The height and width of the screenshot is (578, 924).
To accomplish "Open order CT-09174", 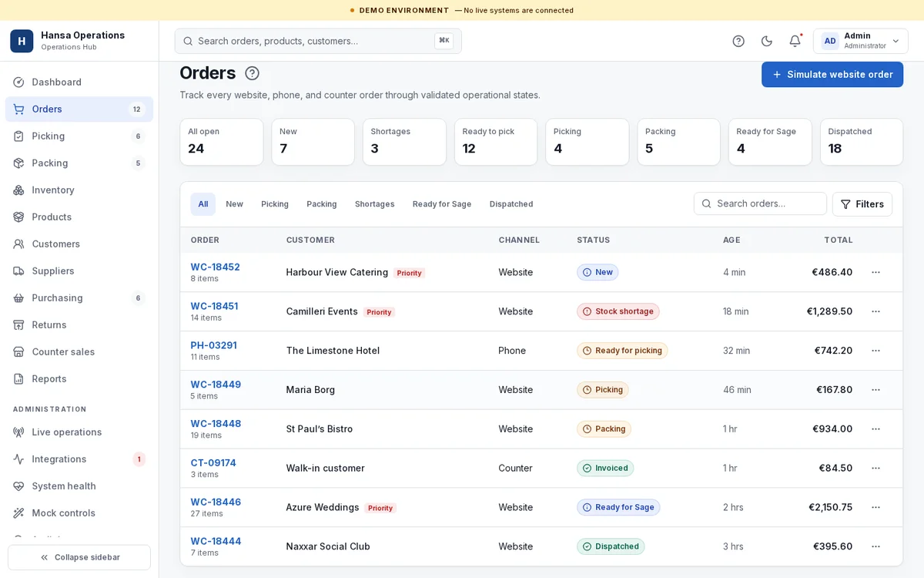I will click(x=214, y=463).
